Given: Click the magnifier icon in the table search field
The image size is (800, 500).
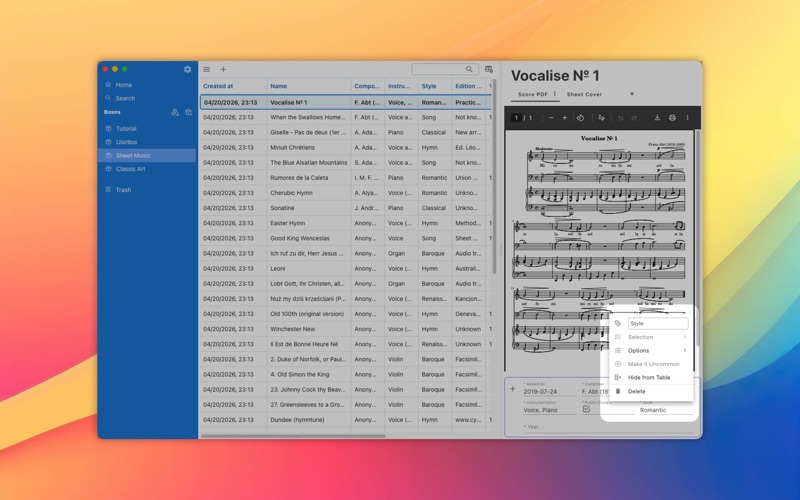Looking at the screenshot, I should pyautogui.click(x=469, y=69).
